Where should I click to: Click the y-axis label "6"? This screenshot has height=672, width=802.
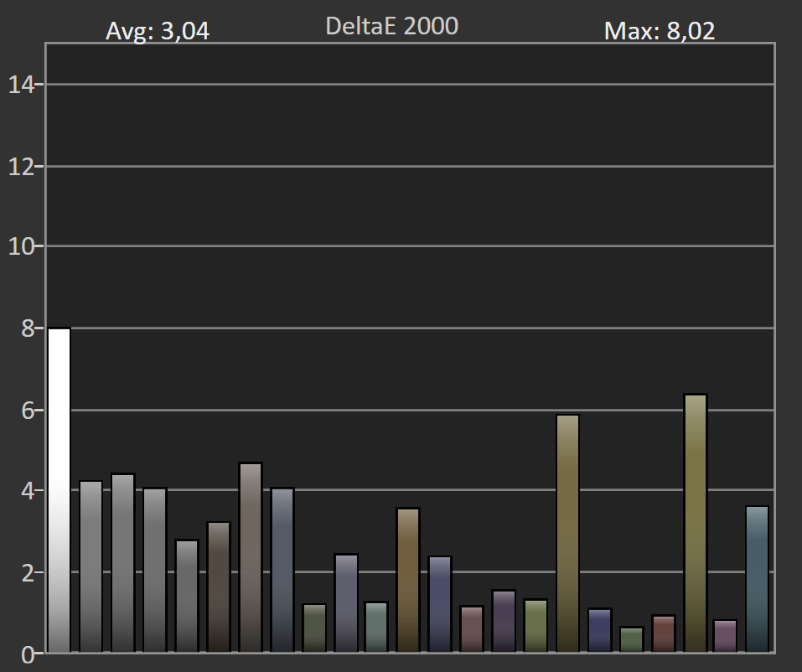click(x=28, y=411)
